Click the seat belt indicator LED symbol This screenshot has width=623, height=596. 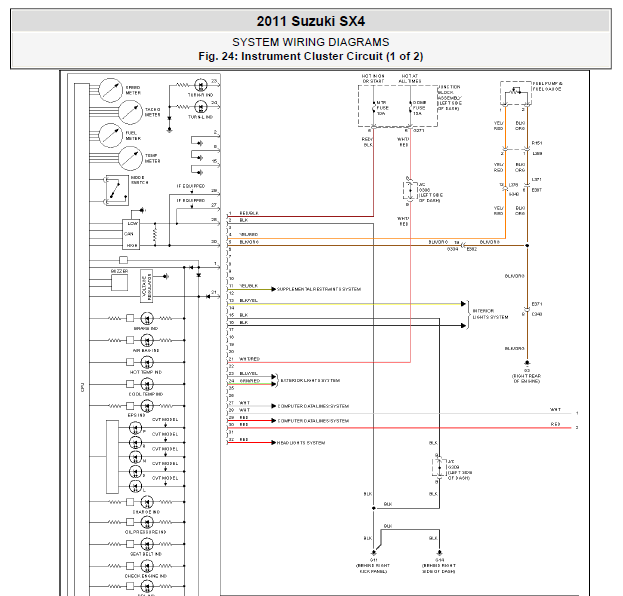click(x=147, y=544)
